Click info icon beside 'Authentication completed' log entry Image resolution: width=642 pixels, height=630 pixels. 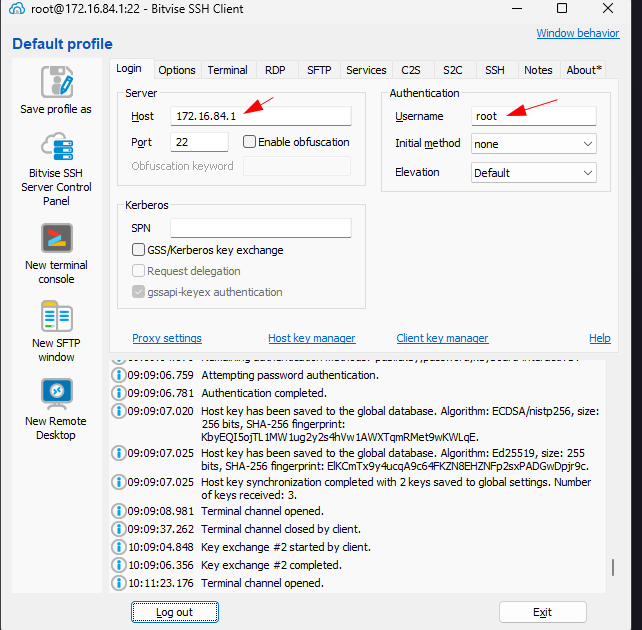pyautogui.click(x=119, y=393)
